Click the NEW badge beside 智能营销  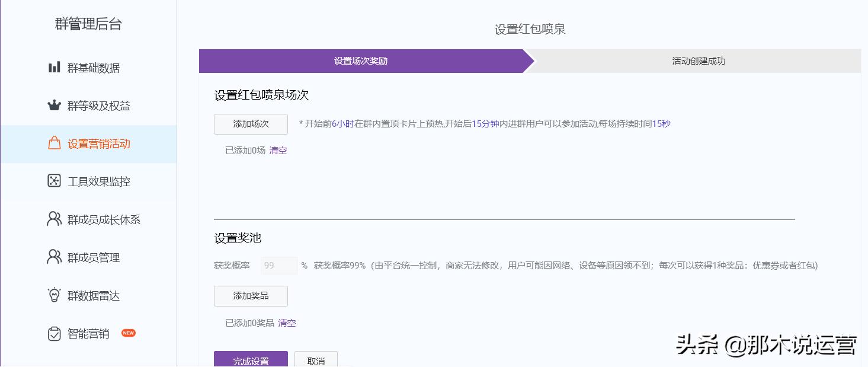click(128, 333)
